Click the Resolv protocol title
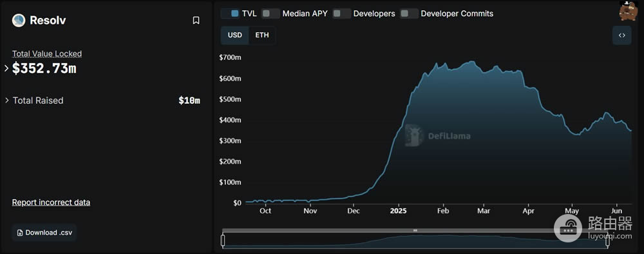 point(48,21)
